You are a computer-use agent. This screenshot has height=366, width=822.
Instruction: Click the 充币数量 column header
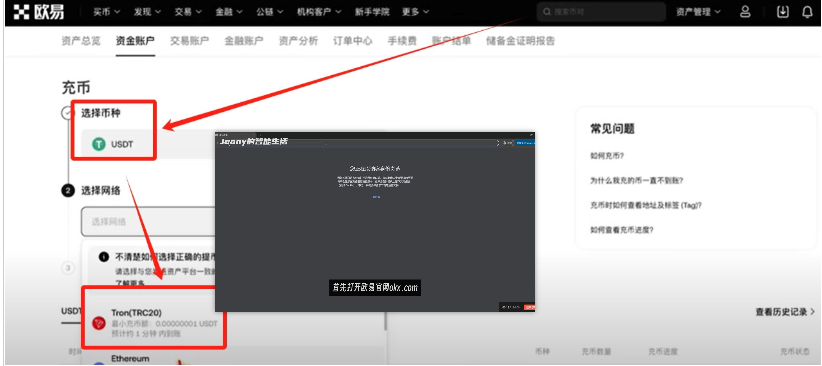pos(597,352)
